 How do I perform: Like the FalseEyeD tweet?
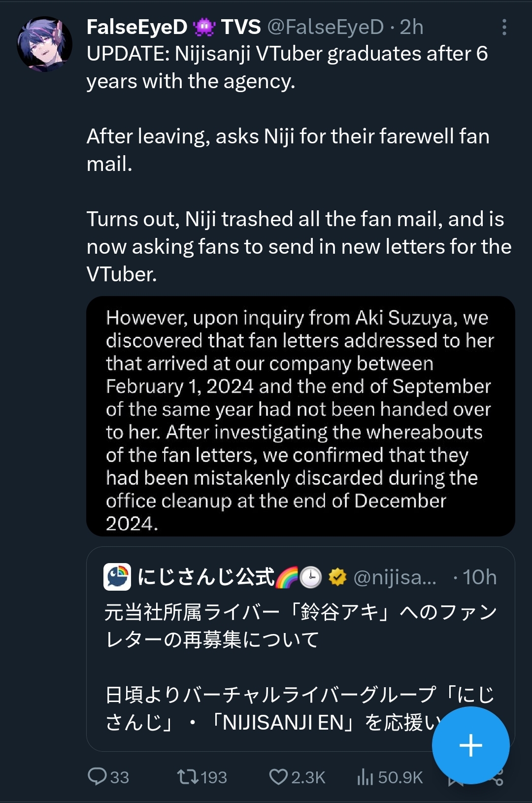click(x=278, y=777)
